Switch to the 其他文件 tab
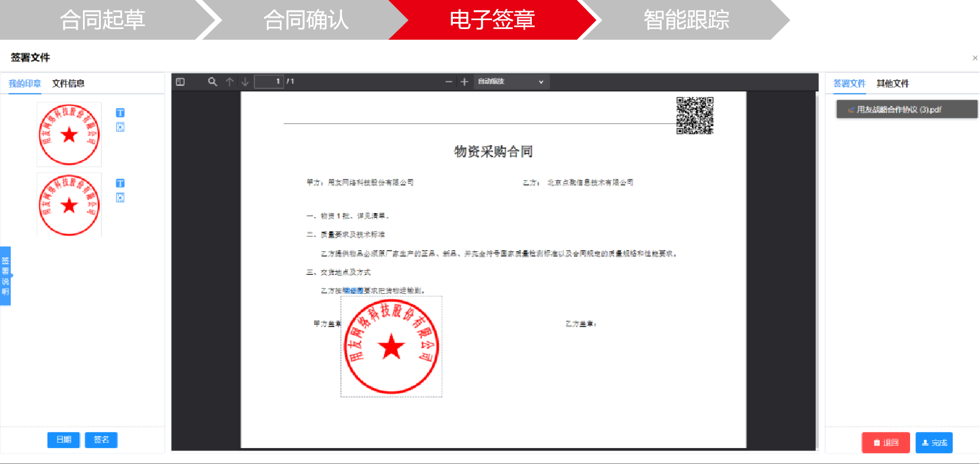This screenshot has height=464, width=980. tap(892, 84)
